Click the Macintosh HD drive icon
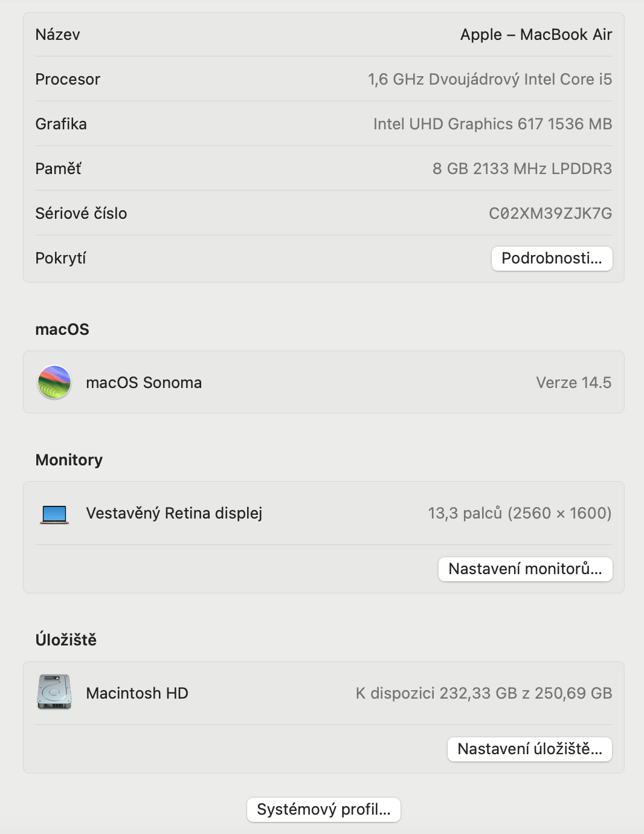 [x=54, y=692]
